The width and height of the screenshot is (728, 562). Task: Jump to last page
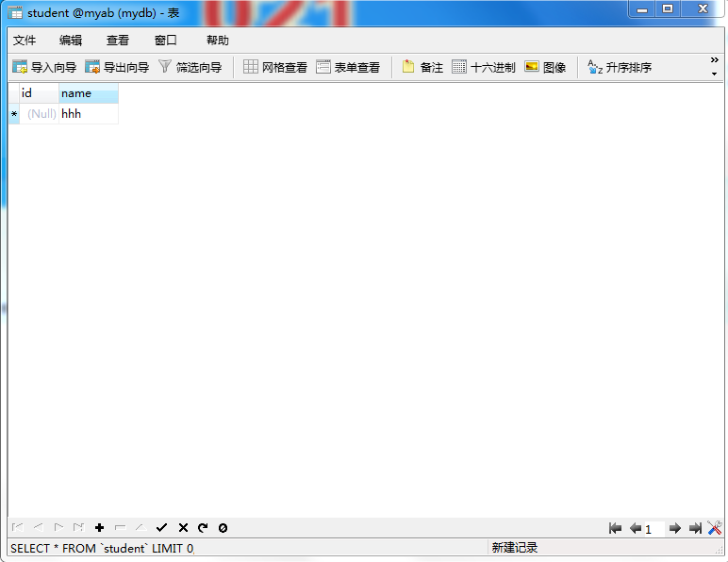point(695,528)
